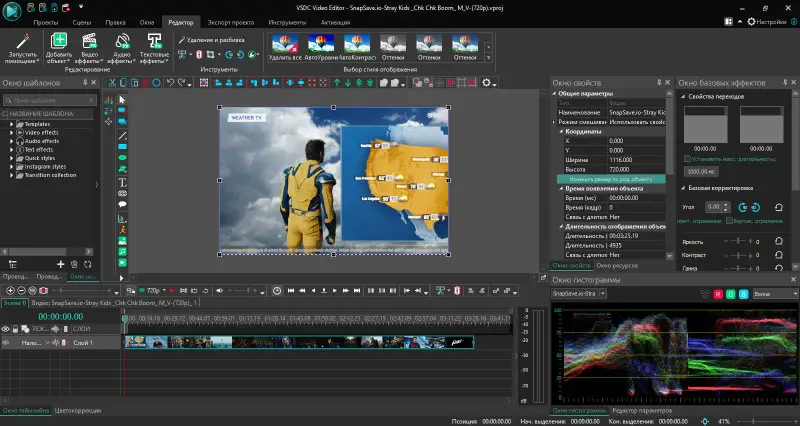The height and width of the screenshot is (426, 800).
Task: Jump to start with skip-to-beginning button
Action: (291, 291)
